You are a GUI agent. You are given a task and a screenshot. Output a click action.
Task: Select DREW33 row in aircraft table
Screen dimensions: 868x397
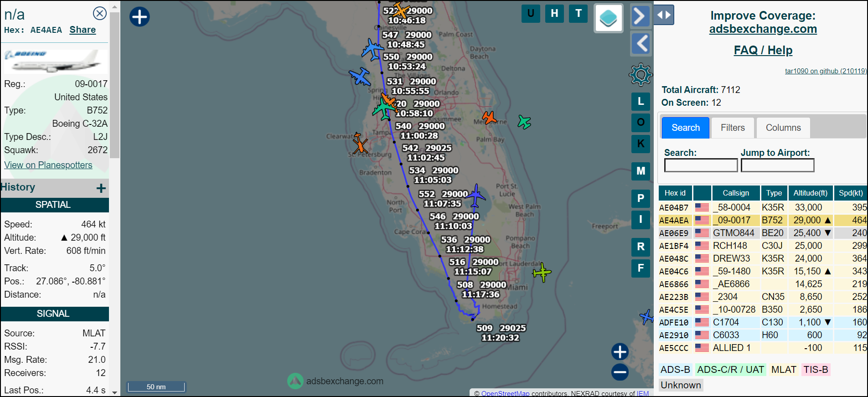[x=763, y=258]
